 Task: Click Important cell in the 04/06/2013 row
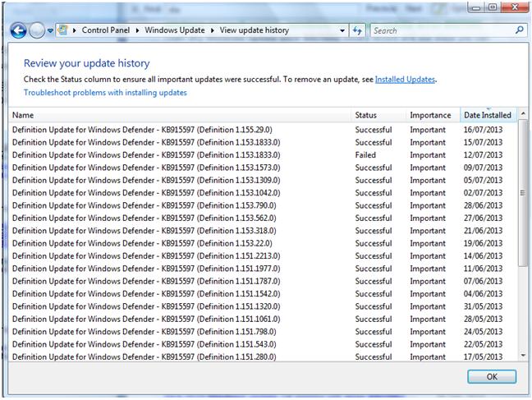[x=428, y=294]
